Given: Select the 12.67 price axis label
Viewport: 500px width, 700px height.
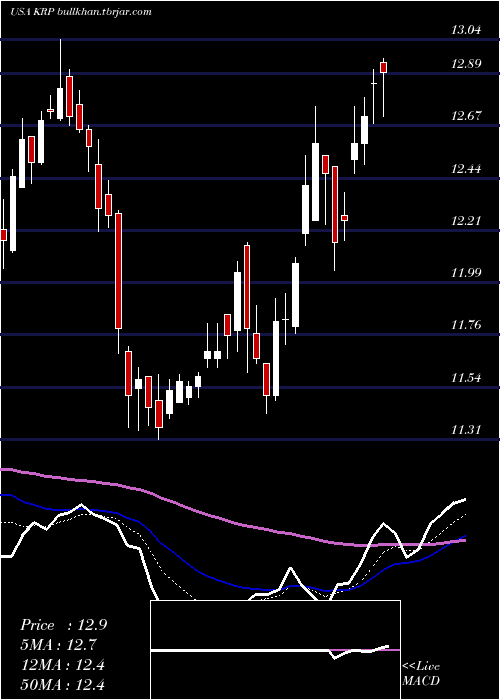Looking at the screenshot, I should pos(466,116).
